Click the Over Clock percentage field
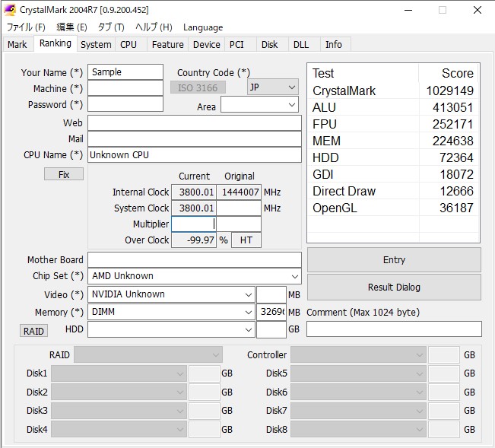This screenshot has width=495, height=448. 194,240
